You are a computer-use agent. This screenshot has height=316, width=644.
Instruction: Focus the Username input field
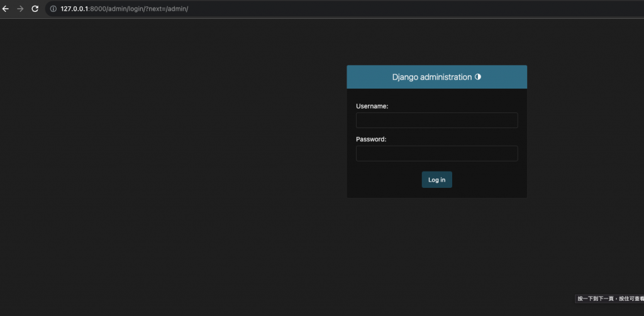click(436, 120)
